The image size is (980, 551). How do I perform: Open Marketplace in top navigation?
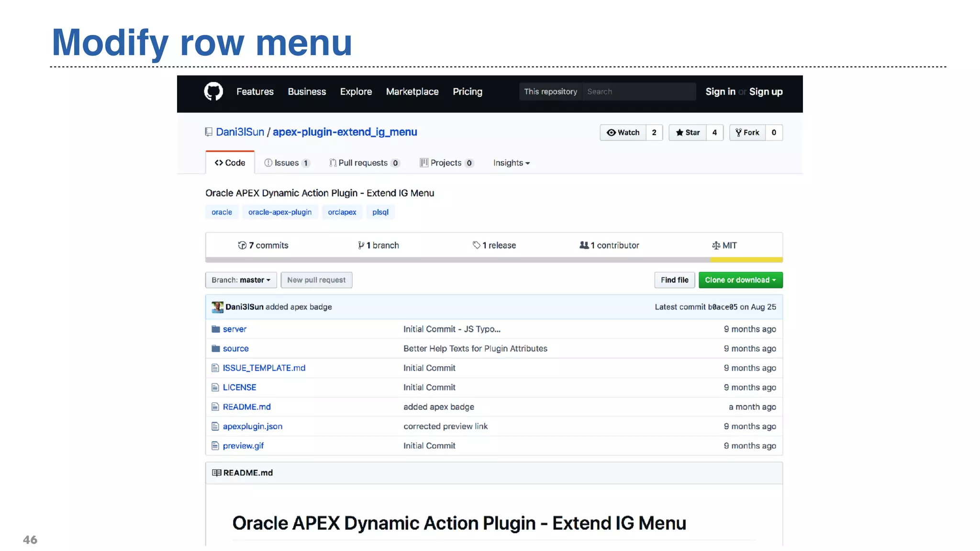click(x=412, y=91)
